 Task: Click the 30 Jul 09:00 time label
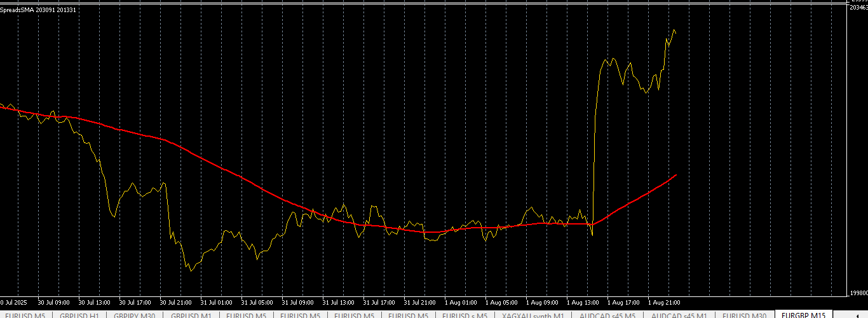point(53,302)
